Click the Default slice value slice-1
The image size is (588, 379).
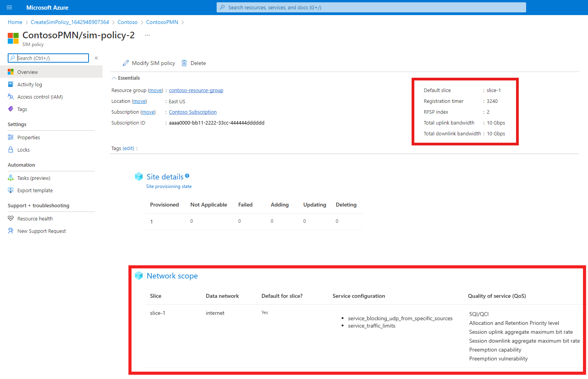coord(494,90)
